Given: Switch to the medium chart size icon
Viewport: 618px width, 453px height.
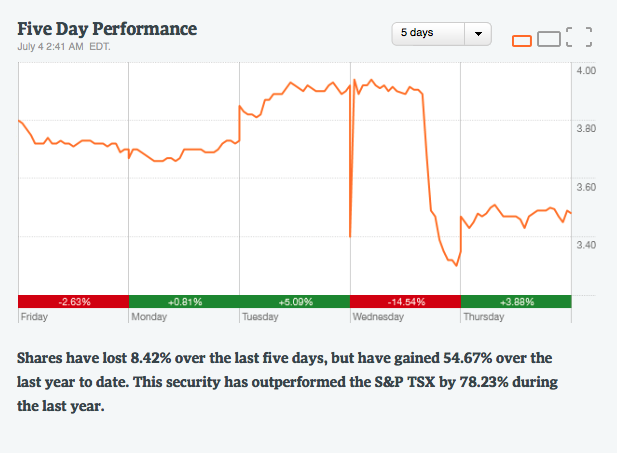Looking at the screenshot, I should tap(549, 39).
